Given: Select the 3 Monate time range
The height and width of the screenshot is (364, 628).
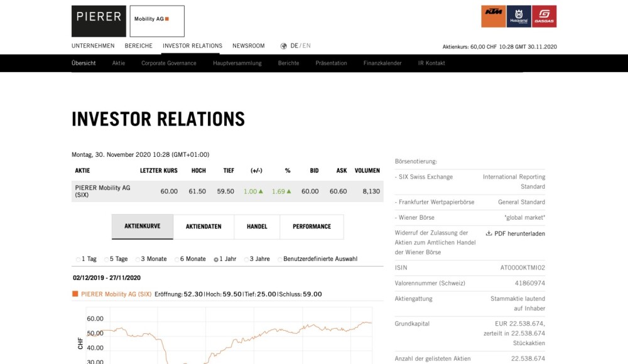Looking at the screenshot, I should pyautogui.click(x=138, y=259).
